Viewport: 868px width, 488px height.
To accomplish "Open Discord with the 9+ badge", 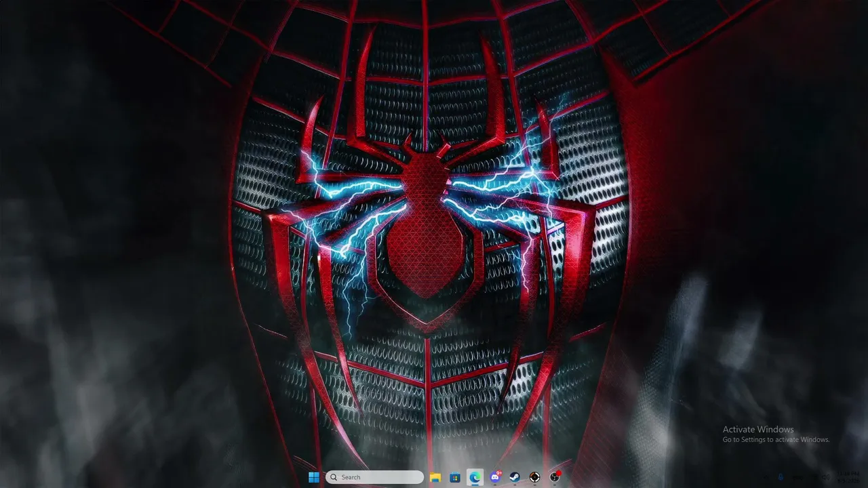I will [495, 477].
